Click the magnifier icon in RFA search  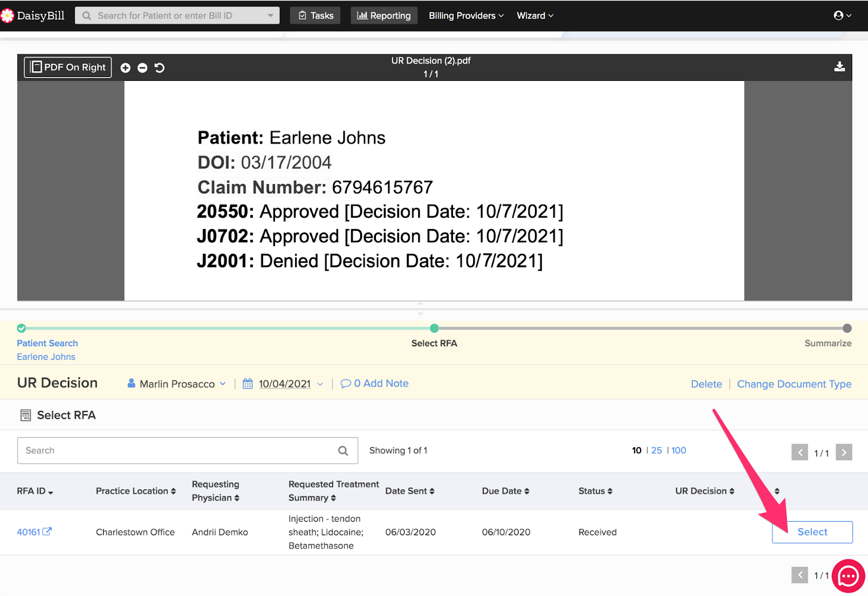(x=343, y=451)
